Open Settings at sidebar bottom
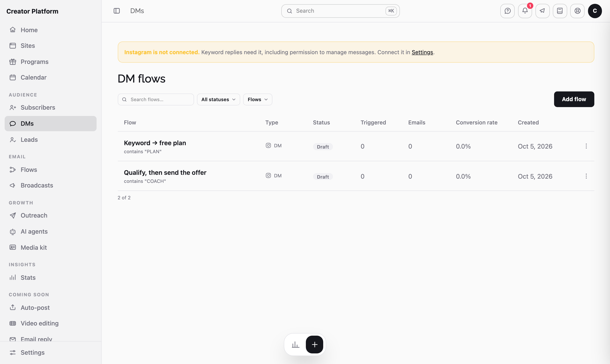The width and height of the screenshot is (610, 364). tap(51, 353)
